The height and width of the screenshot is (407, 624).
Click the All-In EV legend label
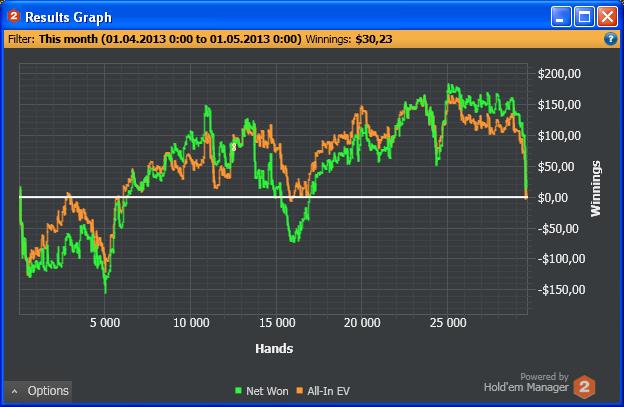[328, 391]
